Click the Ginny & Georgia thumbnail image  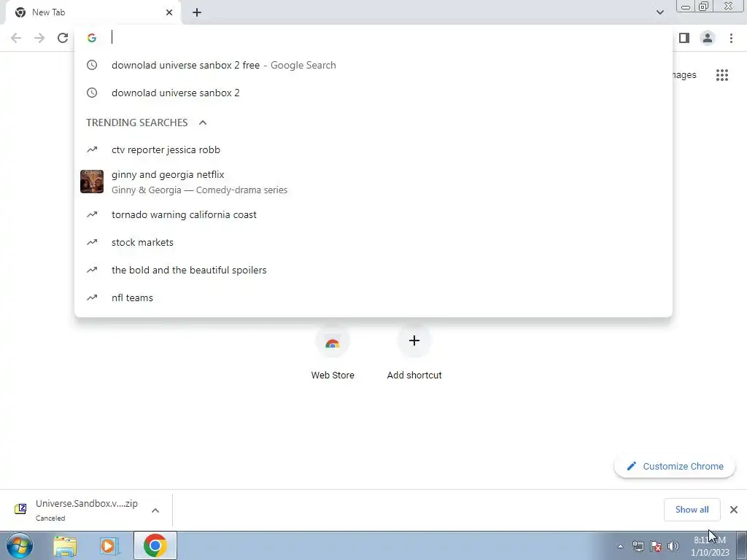click(x=92, y=182)
